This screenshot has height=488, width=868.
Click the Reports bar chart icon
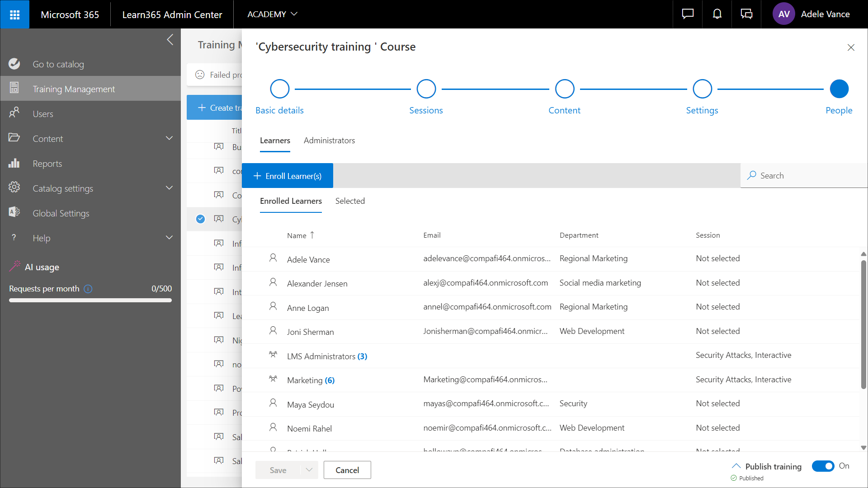point(14,164)
